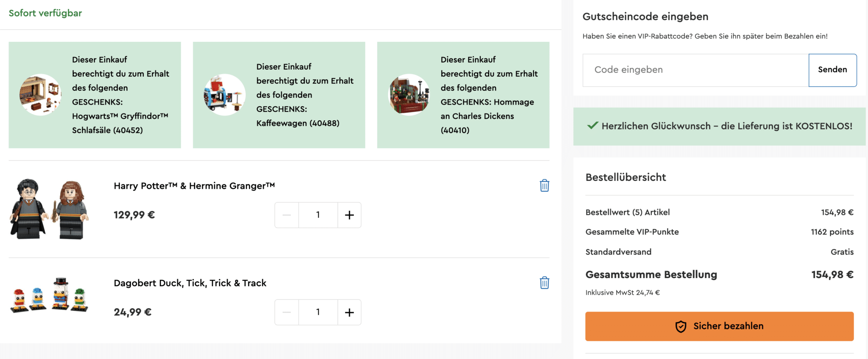The height and width of the screenshot is (359, 868).
Task: Increase Dagobert Duck quantity with plus
Action: [x=349, y=312]
